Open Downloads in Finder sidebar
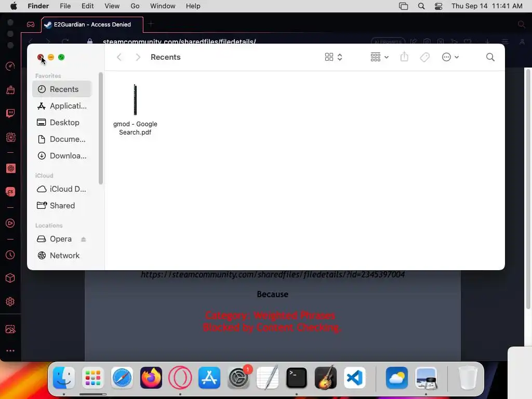 coord(62,156)
